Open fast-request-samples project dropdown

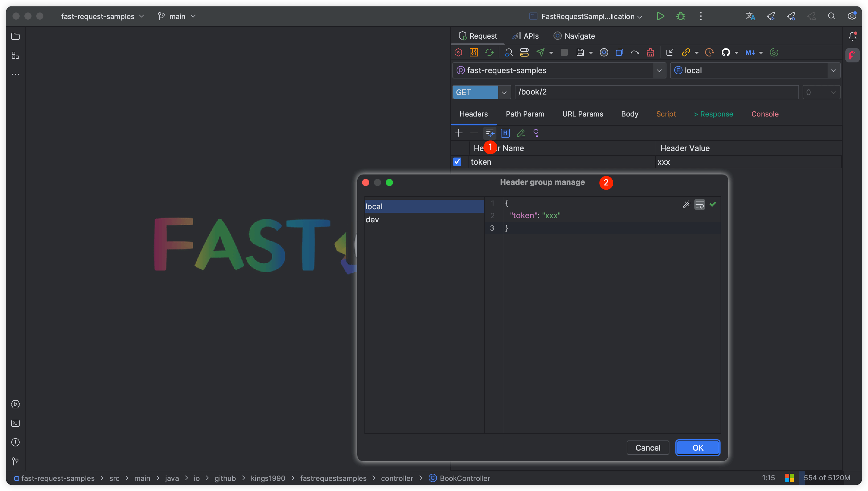pyautogui.click(x=659, y=70)
